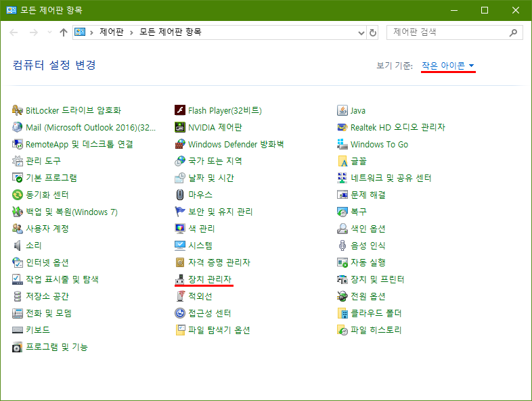
Task: Expand the address bar history dropdown
Action: pos(361,32)
